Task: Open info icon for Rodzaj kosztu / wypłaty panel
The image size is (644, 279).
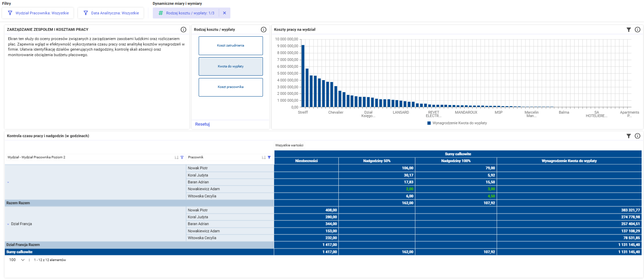Action: click(x=264, y=29)
